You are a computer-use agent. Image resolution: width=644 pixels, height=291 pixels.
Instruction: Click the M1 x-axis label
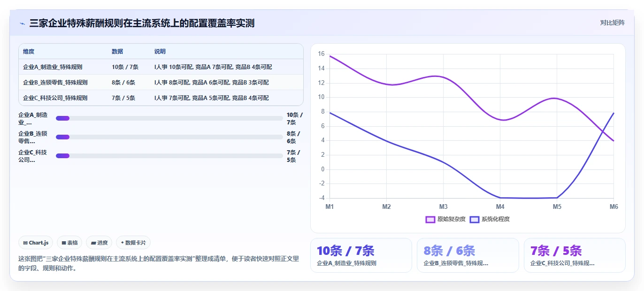330,207
